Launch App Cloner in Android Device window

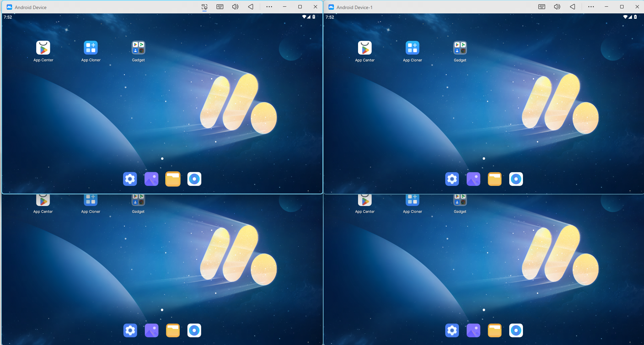91,48
